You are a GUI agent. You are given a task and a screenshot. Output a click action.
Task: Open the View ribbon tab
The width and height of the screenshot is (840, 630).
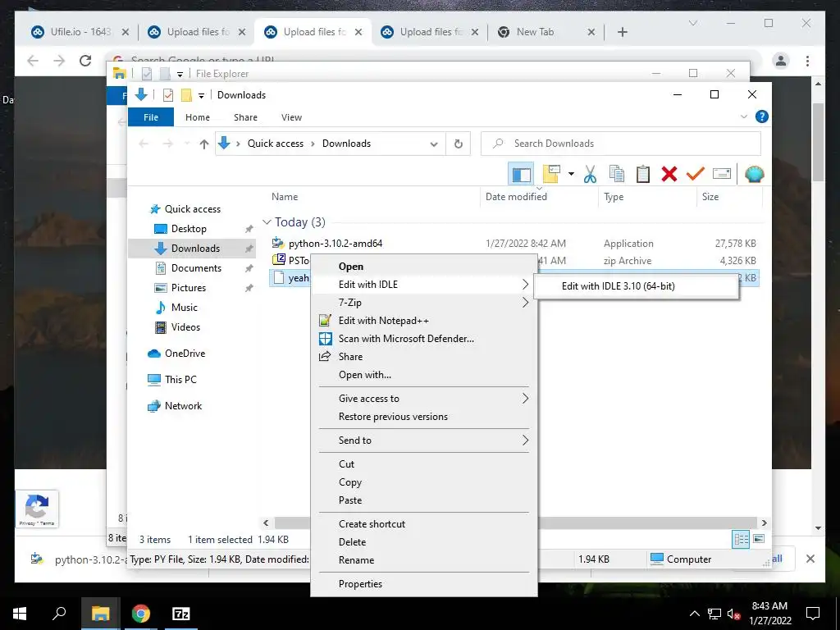[x=291, y=117]
